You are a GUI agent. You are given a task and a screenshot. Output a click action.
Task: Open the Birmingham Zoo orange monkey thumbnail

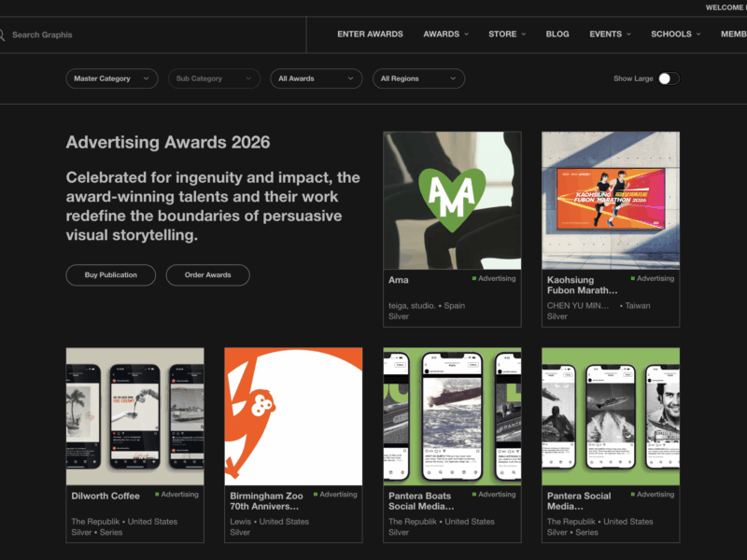click(x=293, y=416)
